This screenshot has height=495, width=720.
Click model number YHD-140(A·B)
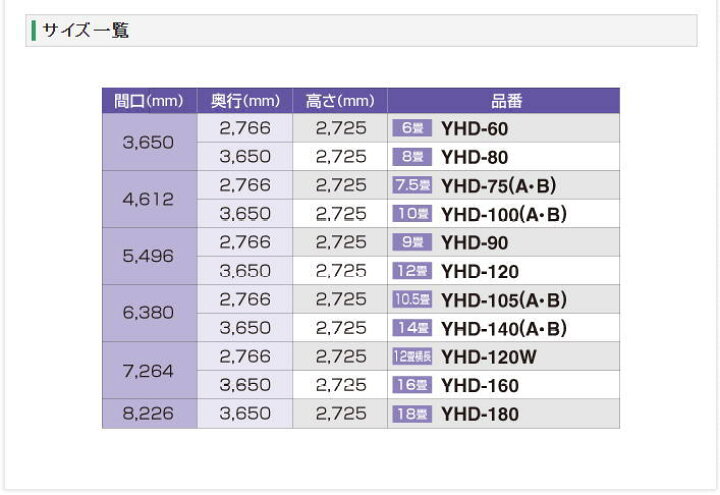(x=504, y=329)
